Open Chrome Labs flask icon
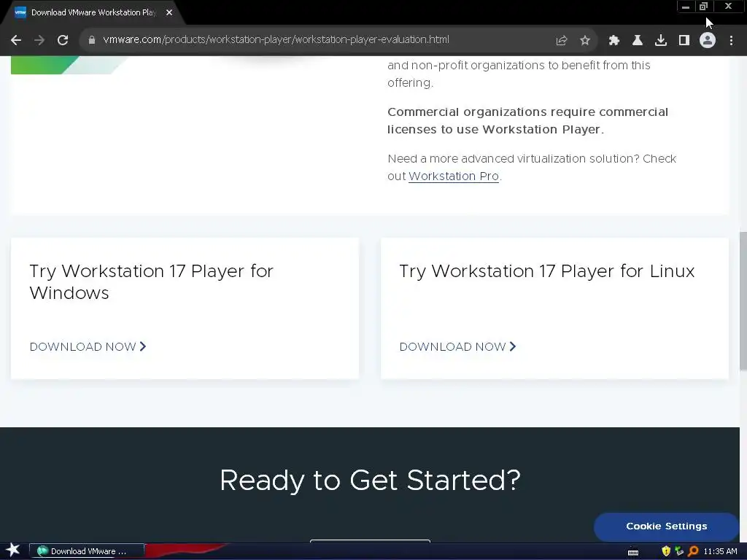Viewport: 747px width, 560px height. [638, 41]
